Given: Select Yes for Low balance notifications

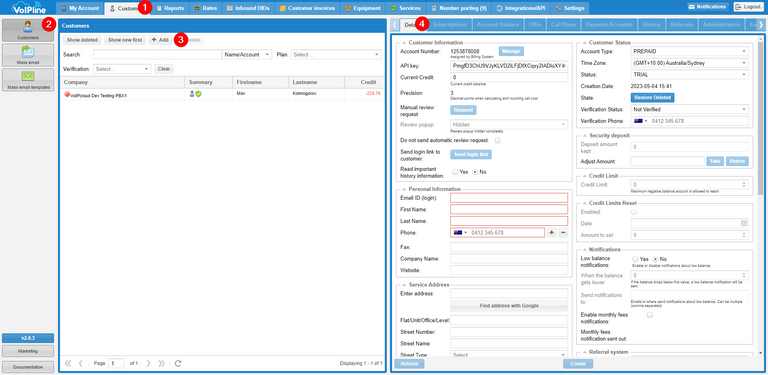Looking at the screenshot, I should coord(635,259).
